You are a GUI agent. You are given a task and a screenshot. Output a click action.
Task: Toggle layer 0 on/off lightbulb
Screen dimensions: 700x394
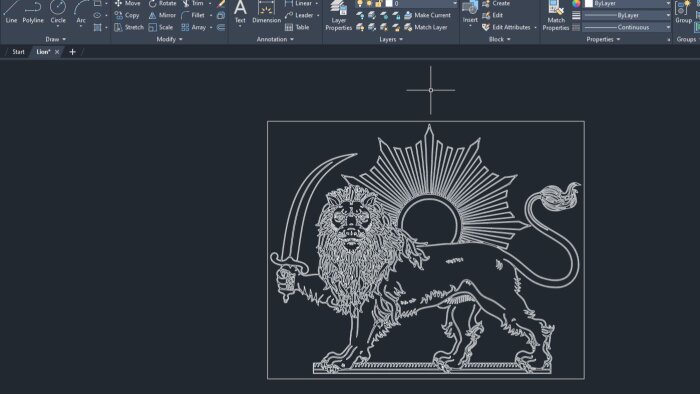pos(360,4)
